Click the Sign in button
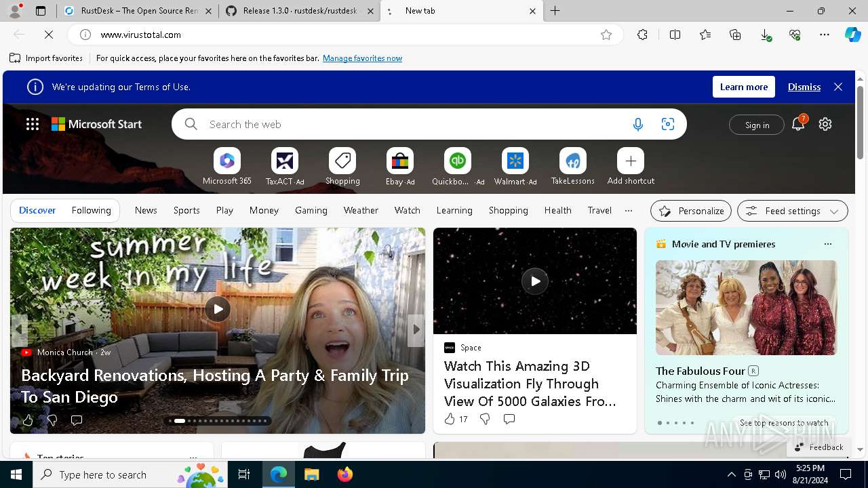This screenshot has height=488, width=868. tap(757, 125)
